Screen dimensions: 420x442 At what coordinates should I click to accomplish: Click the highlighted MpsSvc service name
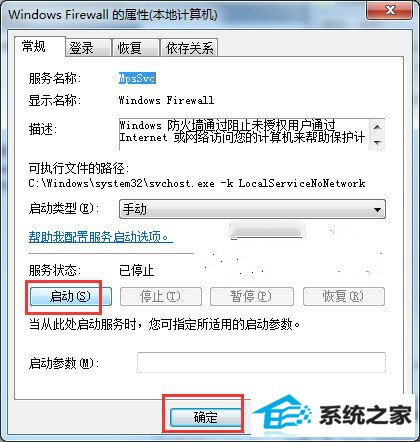click(137, 78)
